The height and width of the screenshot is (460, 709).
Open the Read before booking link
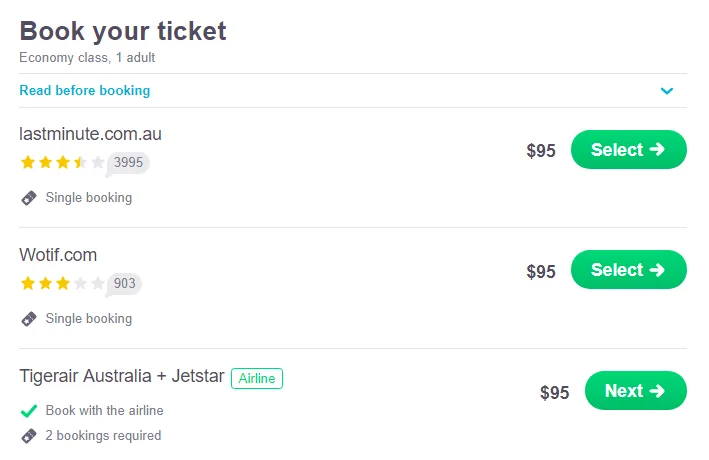click(85, 91)
